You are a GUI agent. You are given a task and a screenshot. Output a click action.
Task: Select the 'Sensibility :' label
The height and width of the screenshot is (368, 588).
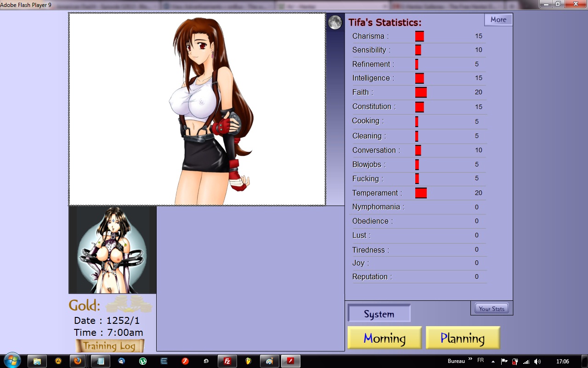click(x=372, y=50)
